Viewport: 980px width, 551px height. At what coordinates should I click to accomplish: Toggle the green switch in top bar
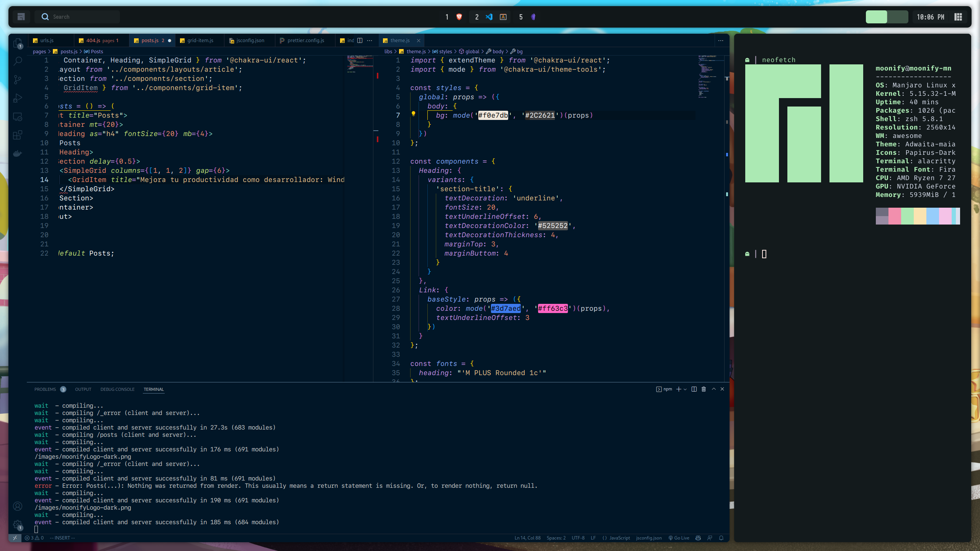click(887, 17)
